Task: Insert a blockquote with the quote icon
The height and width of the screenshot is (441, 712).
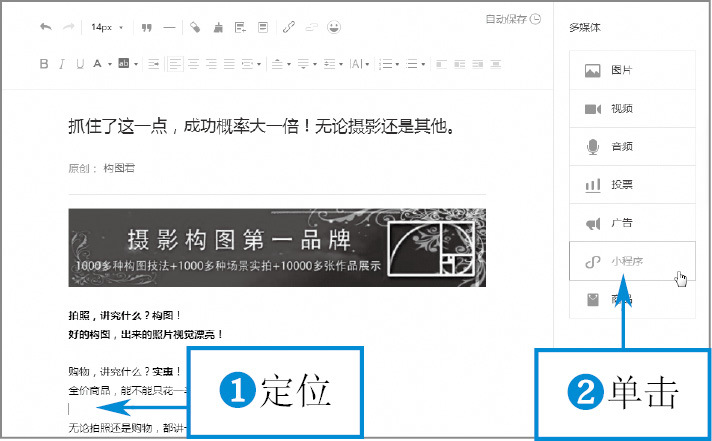Action: click(147, 28)
